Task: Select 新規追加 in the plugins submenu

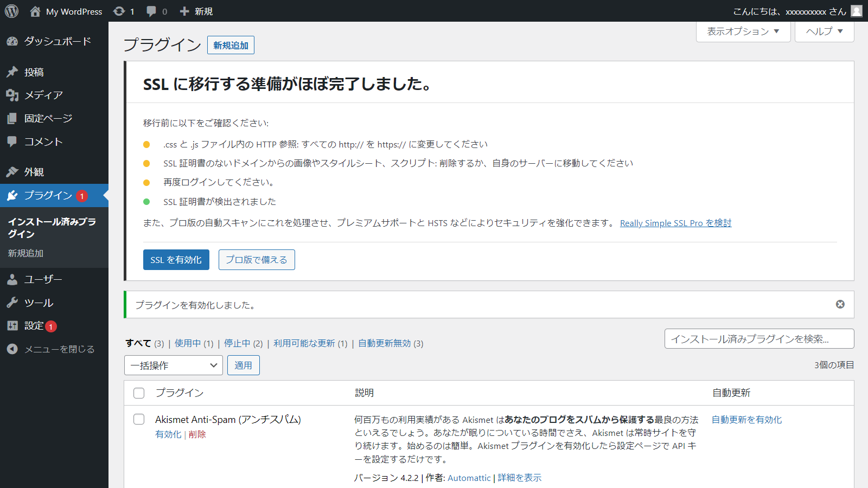Action: point(25,253)
